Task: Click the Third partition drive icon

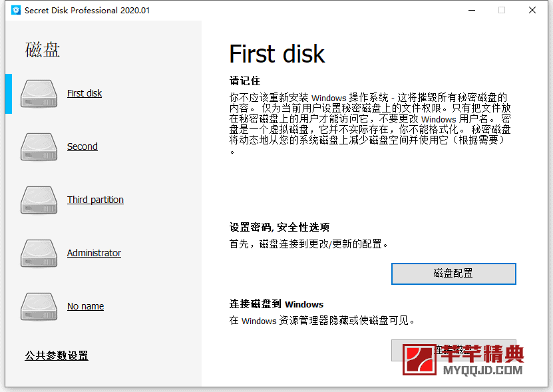Action: [38, 200]
